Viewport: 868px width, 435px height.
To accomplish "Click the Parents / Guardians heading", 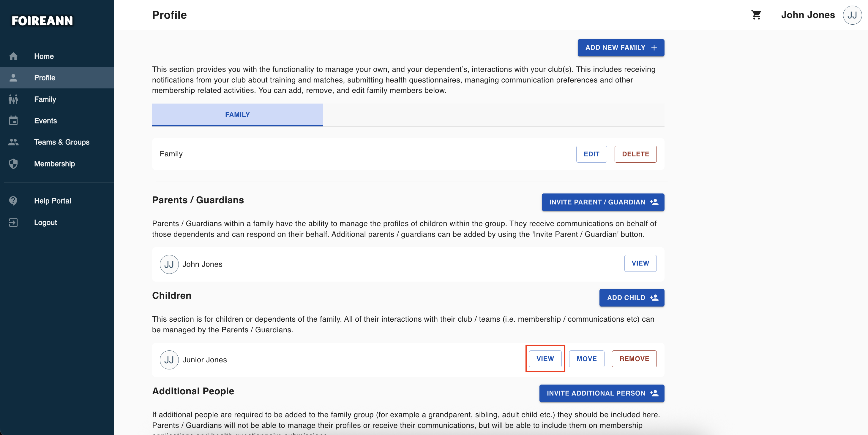I will pos(198,200).
